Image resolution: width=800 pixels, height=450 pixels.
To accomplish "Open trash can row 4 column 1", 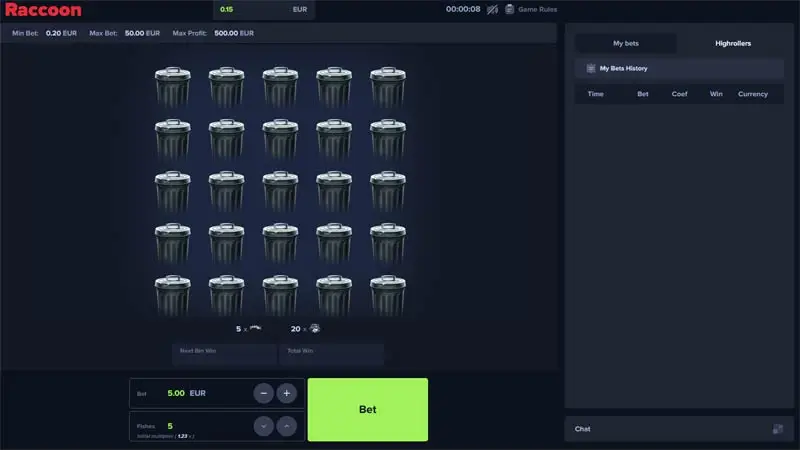I will pos(173,243).
